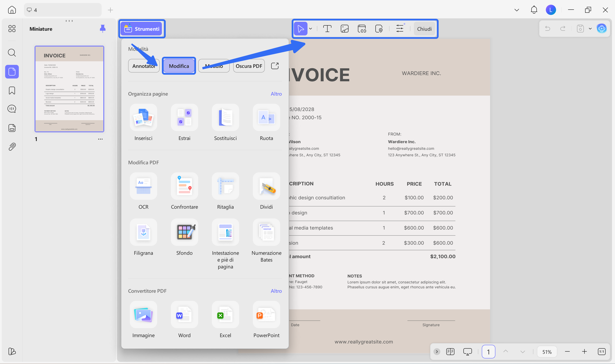Open the search sidebar icon
This screenshot has height=364, width=615.
[x=12, y=52]
